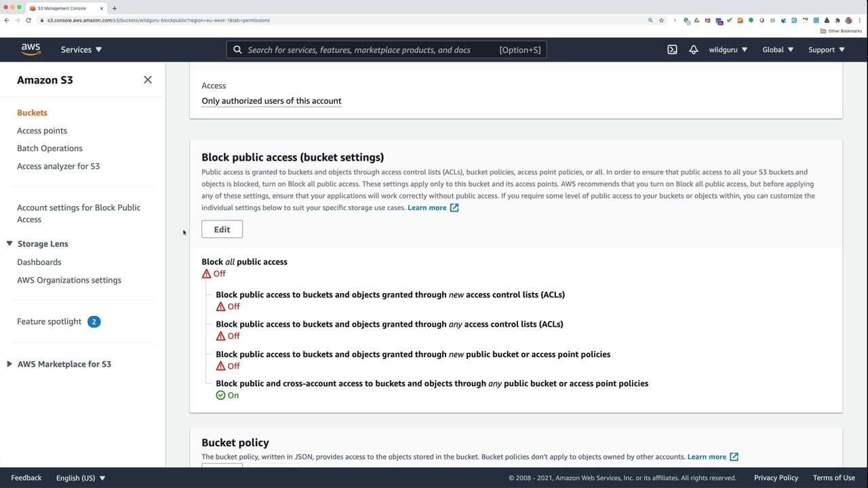868x488 pixels.
Task: Expand the AWS Marketplace for S3 section
Action: [x=9, y=364]
